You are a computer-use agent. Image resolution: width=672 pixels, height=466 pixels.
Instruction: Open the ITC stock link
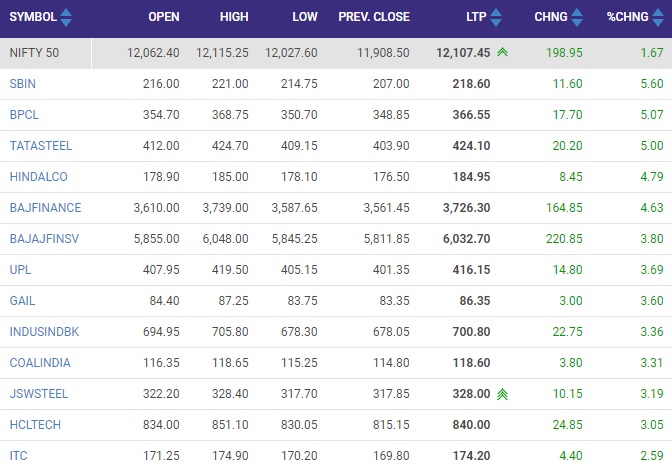point(18,455)
